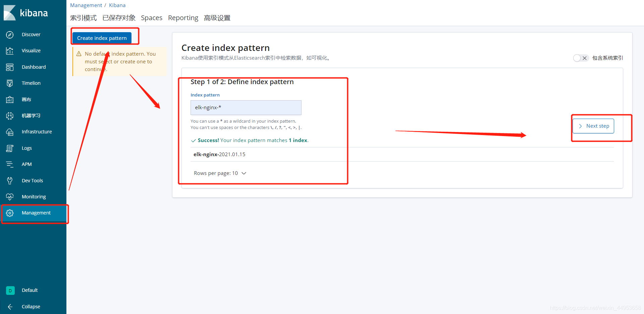Click the Default space label
644x314 pixels.
point(30,290)
